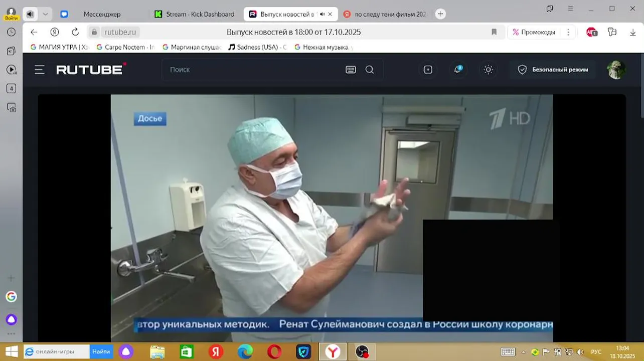Screen dimensions: 644x361
Task: Open the RUTUBE hamburger menu
Action: [x=40, y=70]
